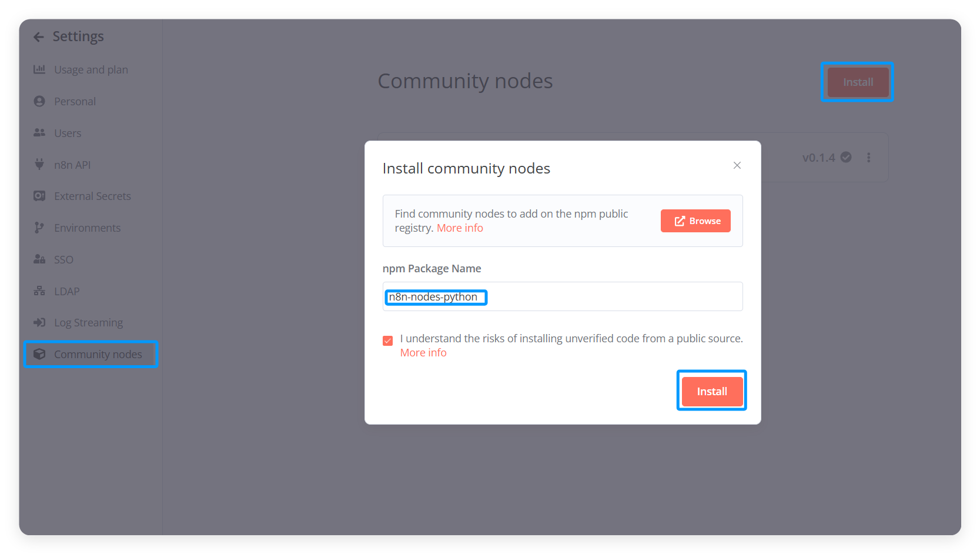Screen dimensions: 980x554
Task: Go to Personal settings
Action: pyautogui.click(x=75, y=101)
